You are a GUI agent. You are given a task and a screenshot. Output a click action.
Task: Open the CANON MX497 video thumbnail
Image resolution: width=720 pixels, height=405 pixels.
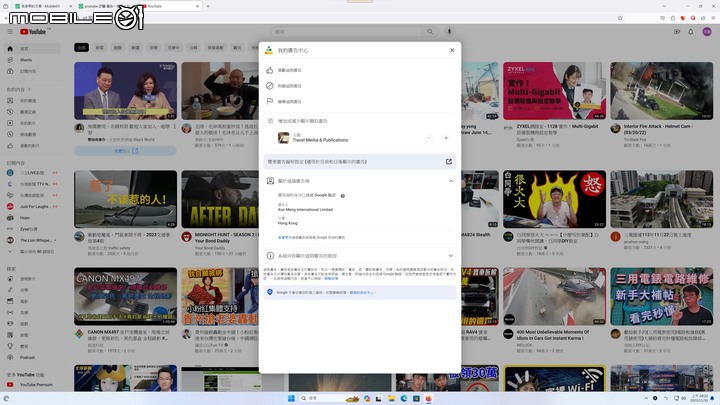coord(125,296)
